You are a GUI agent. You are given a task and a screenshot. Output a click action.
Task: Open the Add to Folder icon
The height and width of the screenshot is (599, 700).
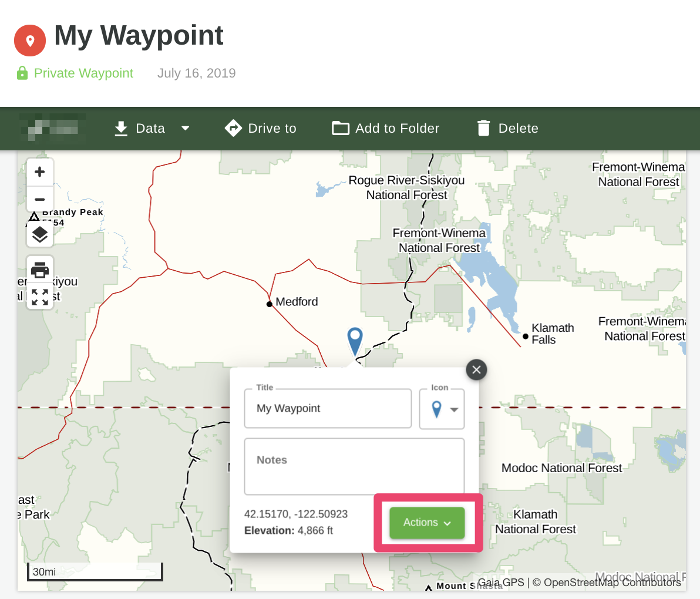341,128
